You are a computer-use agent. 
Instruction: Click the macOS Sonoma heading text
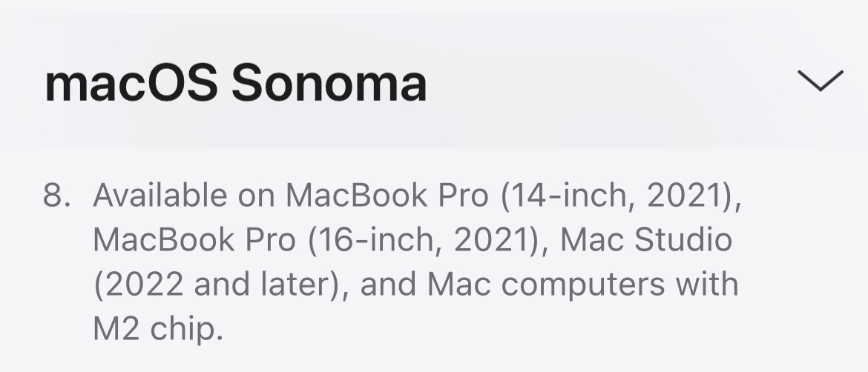pyautogui.click(x=235, y=83)
